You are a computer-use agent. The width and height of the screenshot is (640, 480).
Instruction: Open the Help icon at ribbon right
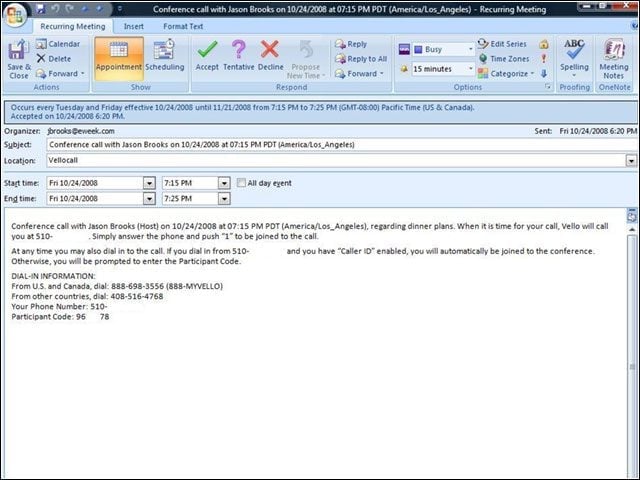pos(634,26)
